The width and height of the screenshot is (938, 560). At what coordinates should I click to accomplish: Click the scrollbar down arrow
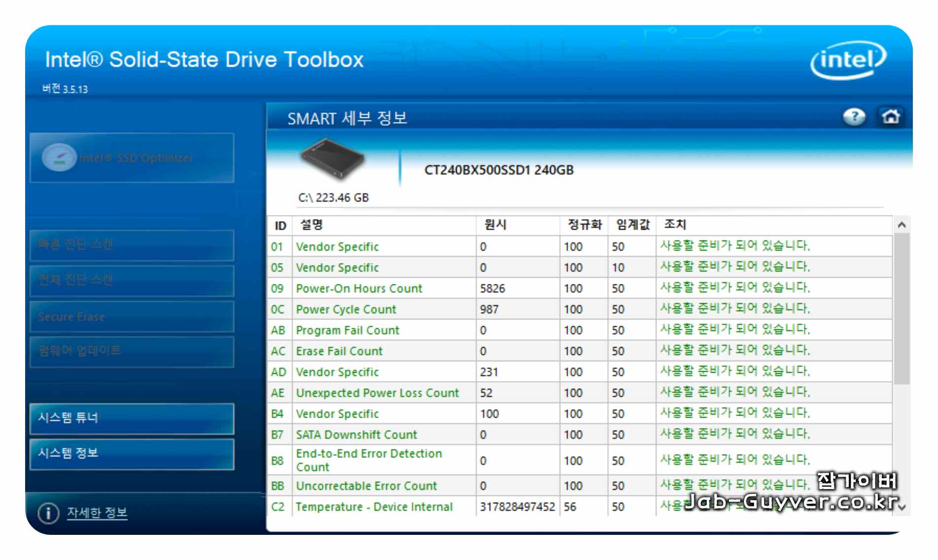(x=902, y=507)
